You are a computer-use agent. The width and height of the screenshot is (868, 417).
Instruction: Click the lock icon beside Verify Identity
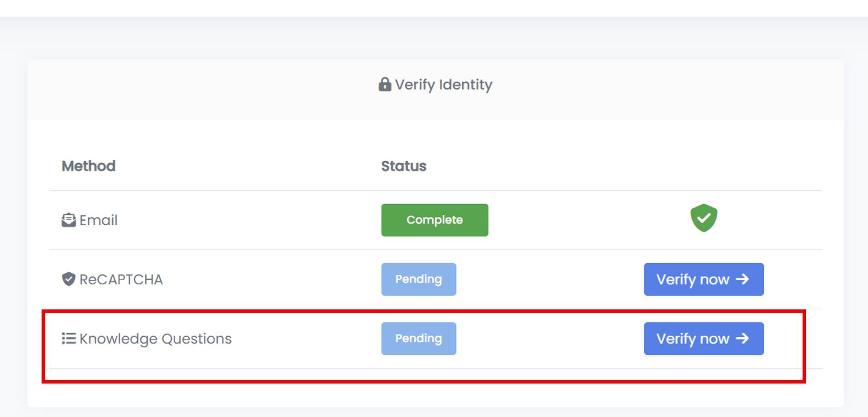[x=385, y=84]
